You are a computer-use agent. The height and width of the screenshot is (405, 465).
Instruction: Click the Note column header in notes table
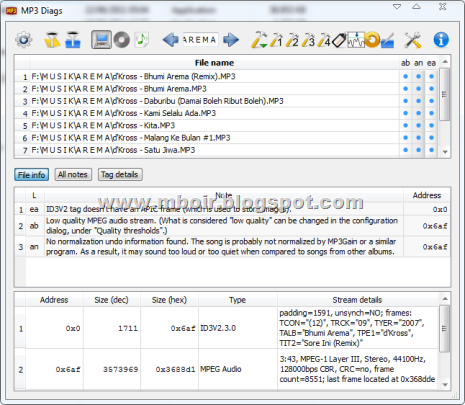pos(224,195)
